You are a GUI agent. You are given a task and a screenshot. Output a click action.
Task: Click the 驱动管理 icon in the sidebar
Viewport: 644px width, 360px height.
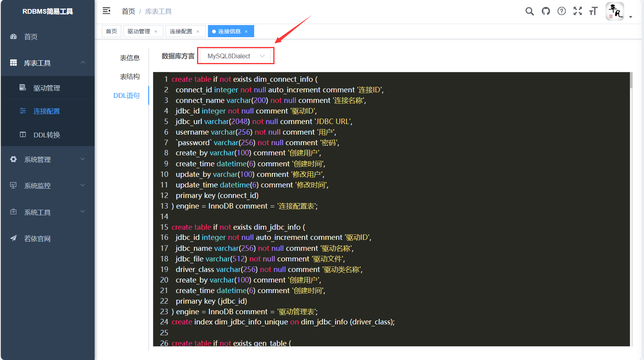pyautogui.click(x=23, y=88)
